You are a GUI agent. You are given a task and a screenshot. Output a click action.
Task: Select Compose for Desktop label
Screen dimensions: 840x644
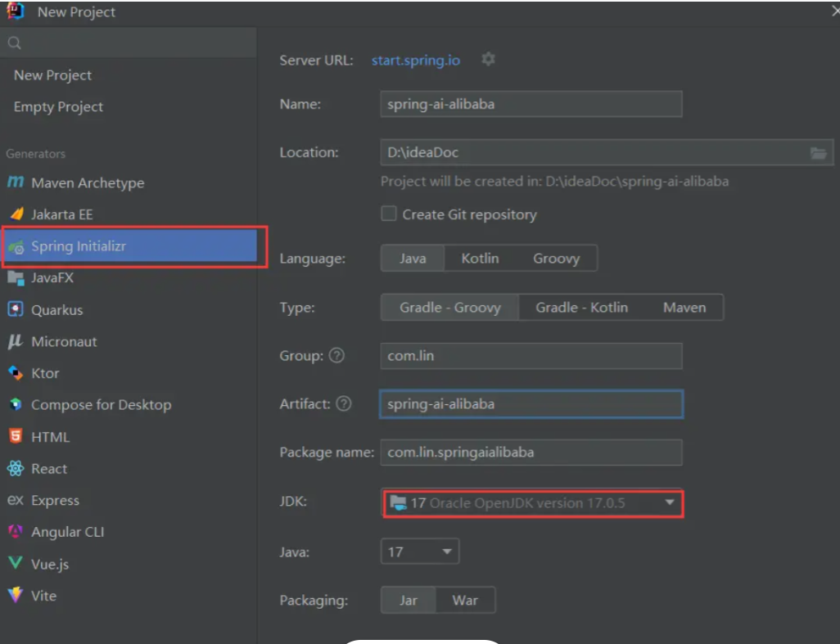click(x=102, y=405)
